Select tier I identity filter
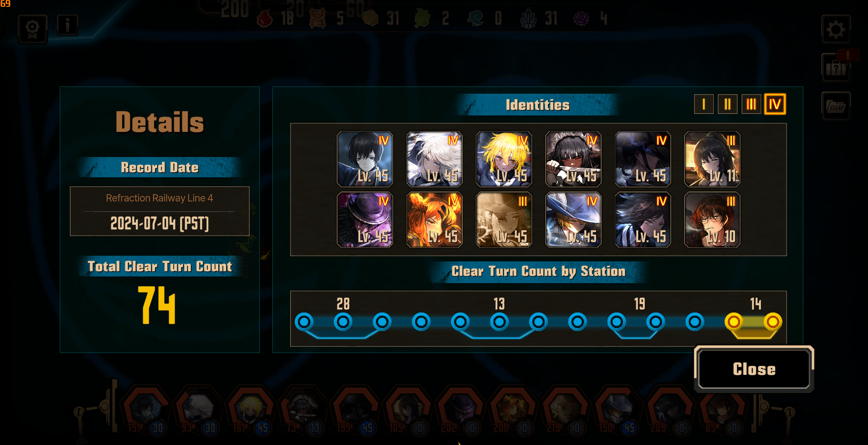868x445 pixels. tap(704, 104)
